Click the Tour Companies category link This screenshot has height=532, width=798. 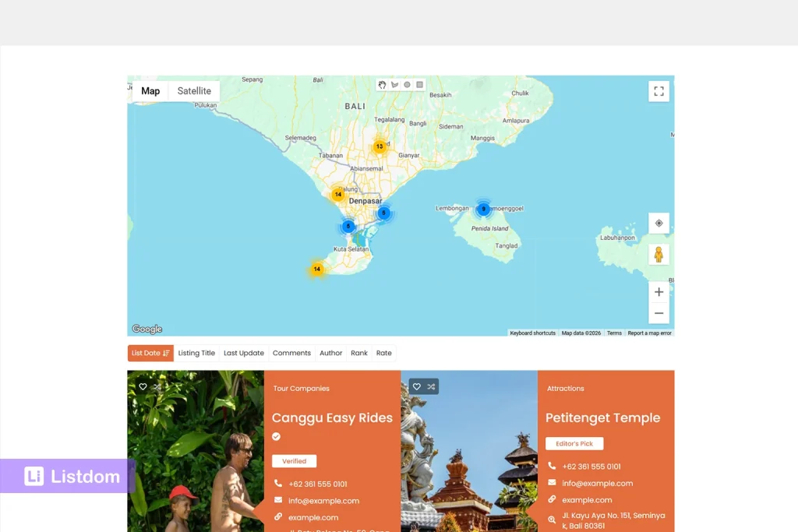pyautogui.click(x=302, y=389)
